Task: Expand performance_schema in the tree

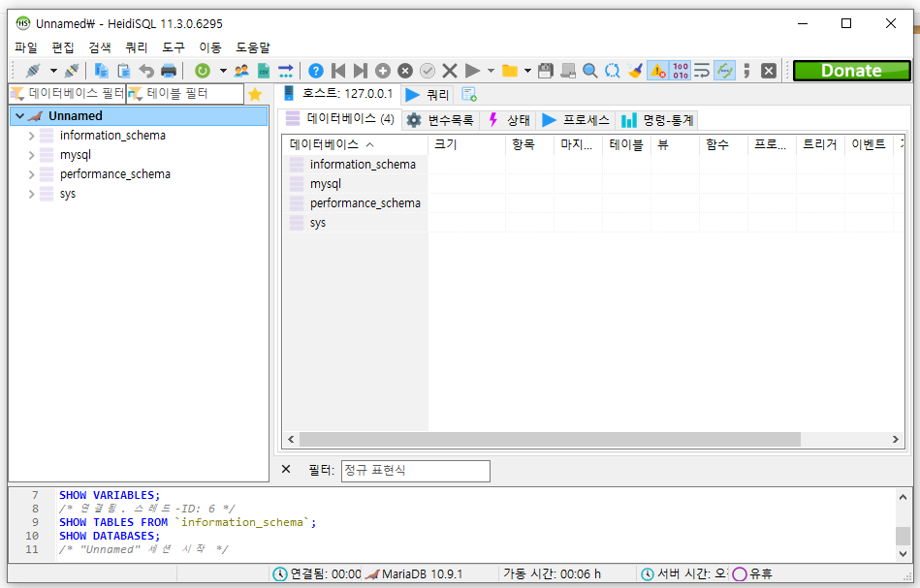Action: pos(32,174)
